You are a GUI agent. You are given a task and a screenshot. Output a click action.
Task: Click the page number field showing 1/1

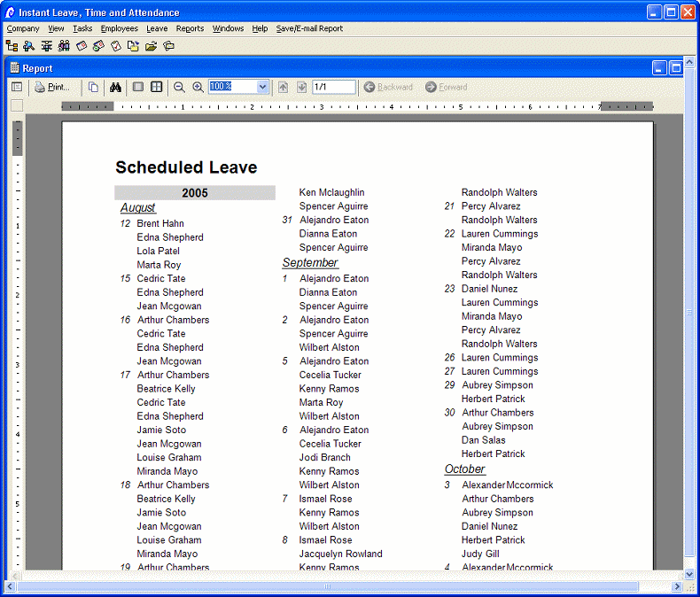tap(333, 87)
